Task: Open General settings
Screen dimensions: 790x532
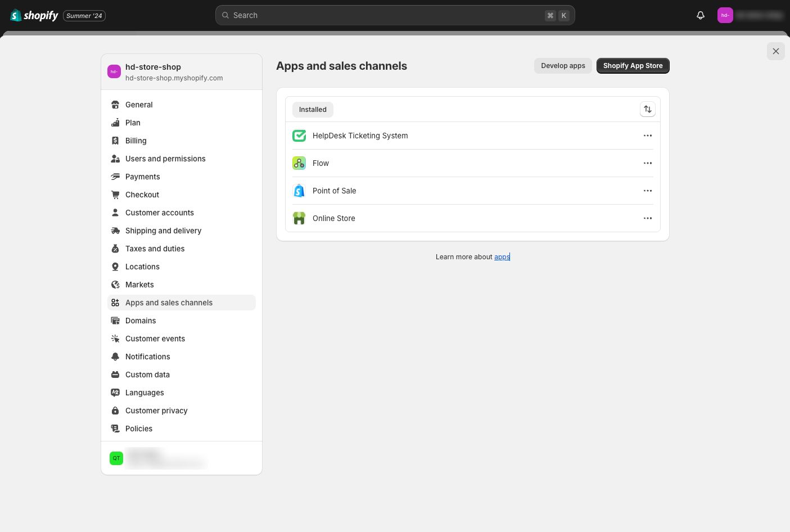Action: 182,105
